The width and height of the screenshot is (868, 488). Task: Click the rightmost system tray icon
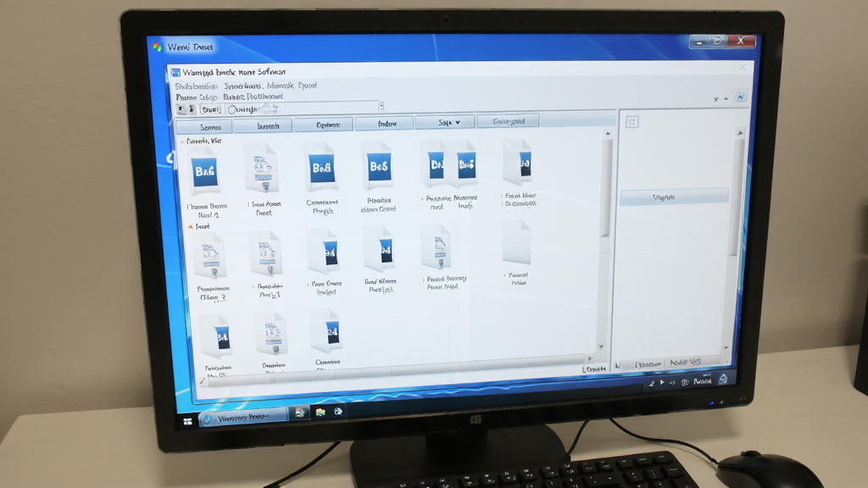click(x=724, y=379)
